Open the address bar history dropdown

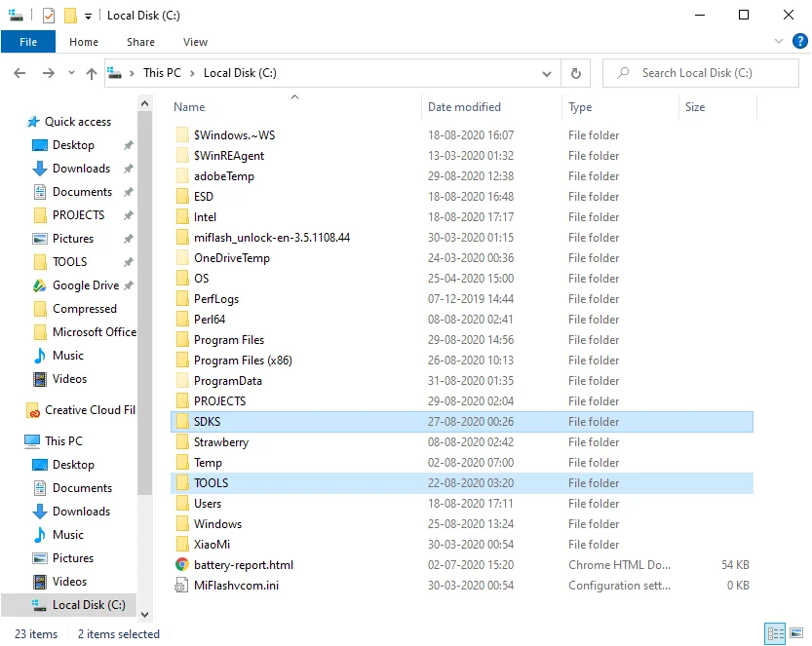click(546, 73)
